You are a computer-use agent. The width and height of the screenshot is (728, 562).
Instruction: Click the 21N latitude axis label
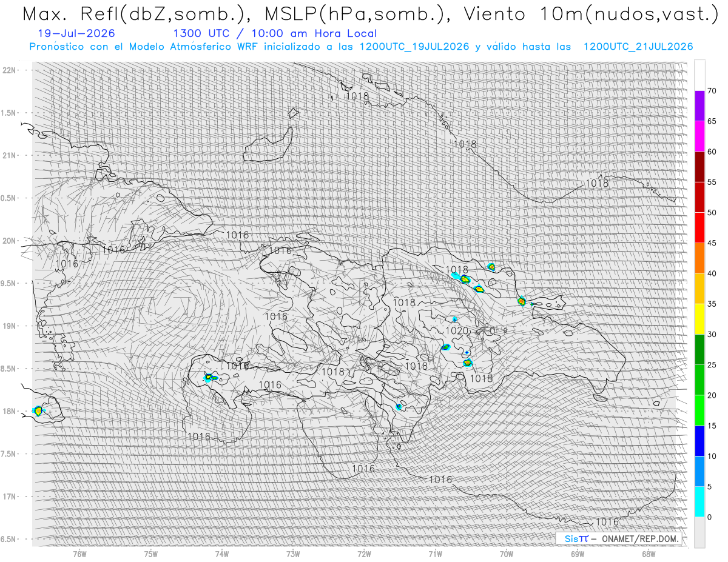click(10, 155)
